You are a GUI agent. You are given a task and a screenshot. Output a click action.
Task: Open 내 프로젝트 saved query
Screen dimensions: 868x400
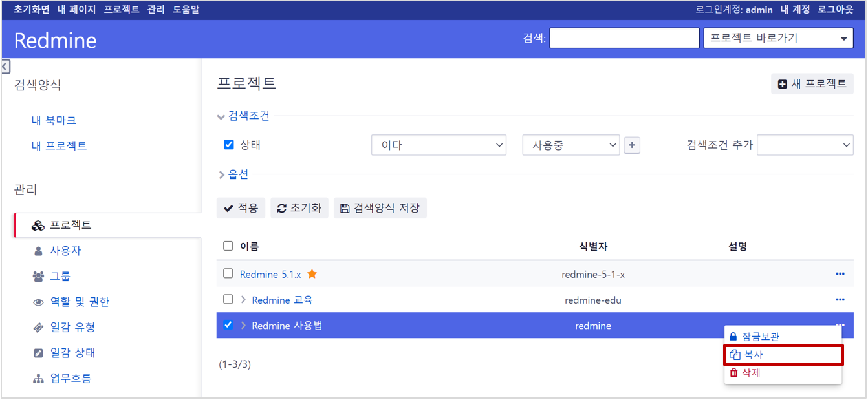click(x=60, y=146)
